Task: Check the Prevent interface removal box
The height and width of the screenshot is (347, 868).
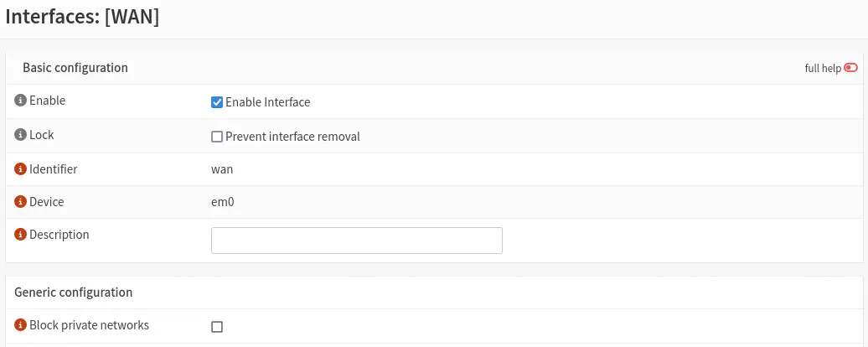Action: click(x=217, y=137)
